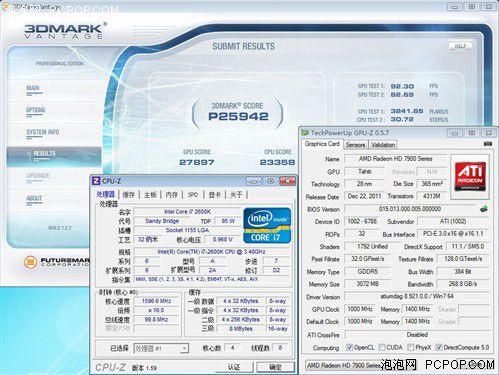The width and height of the screenshot is (499, 375).
Task: Open the 处理器 #1 selection dropdown
Action: (x=161, y=349)
